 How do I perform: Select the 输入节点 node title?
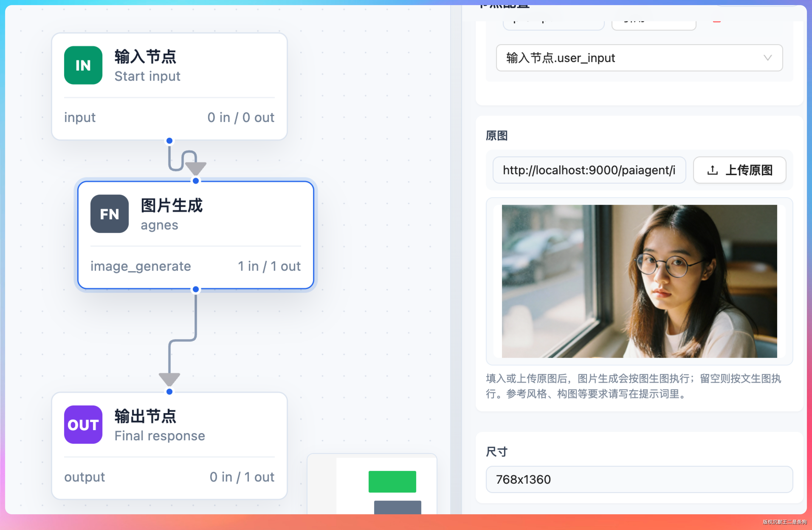click(145, 56)
